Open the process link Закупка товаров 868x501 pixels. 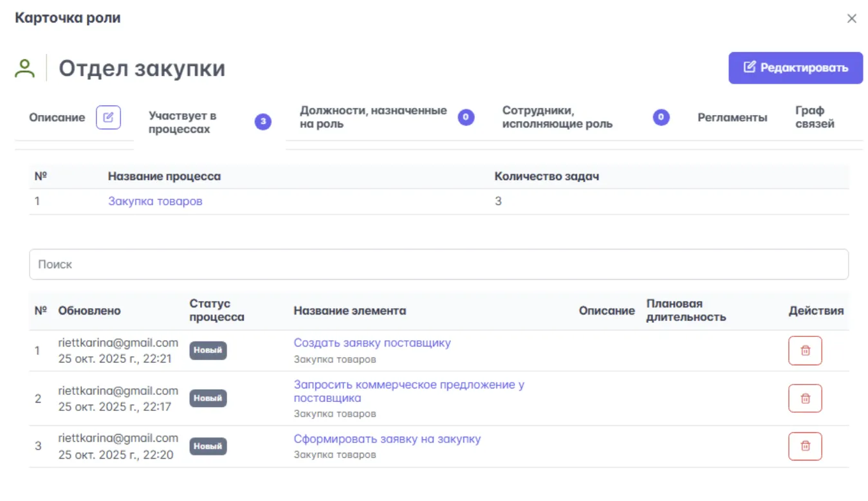(155, 201)
